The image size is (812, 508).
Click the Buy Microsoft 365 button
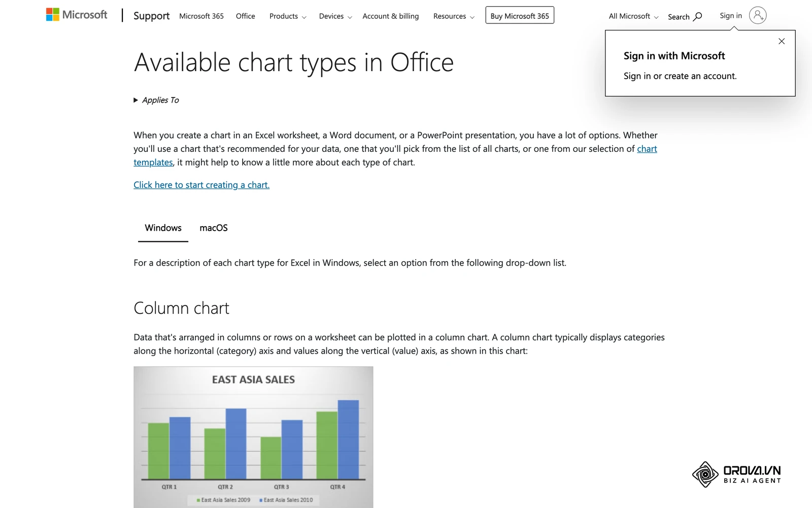[x=520, y=15]
